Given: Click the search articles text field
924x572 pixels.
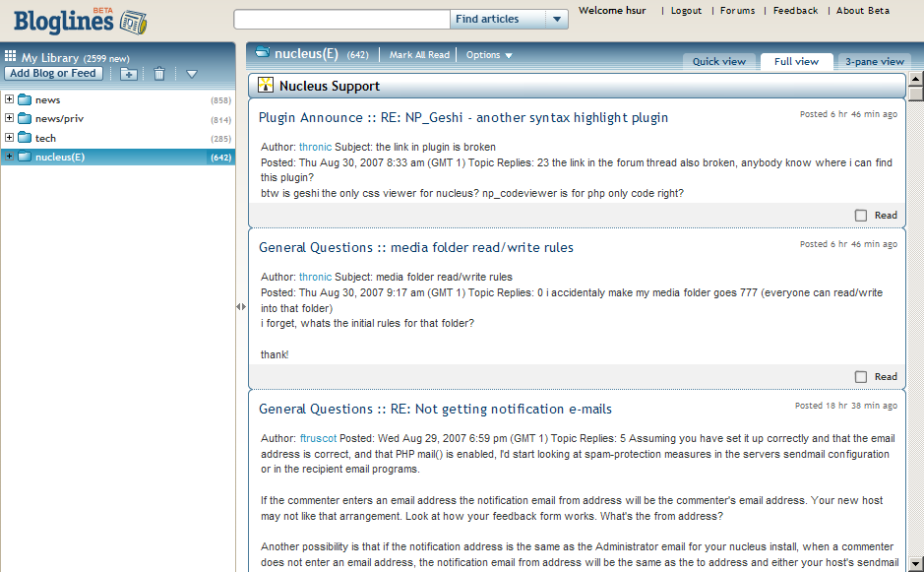Looking at the screenshot, I should click(x=341, y=20).
